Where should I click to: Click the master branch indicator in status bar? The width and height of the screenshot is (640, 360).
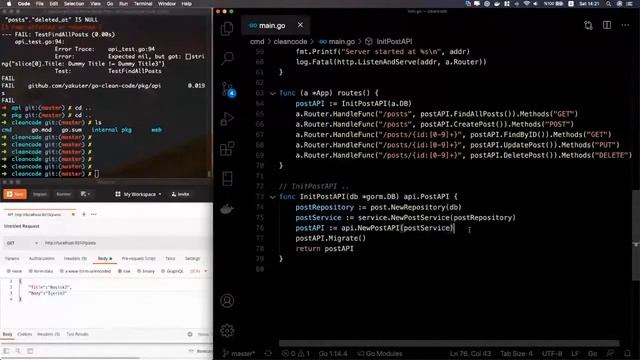click(239, 354)
